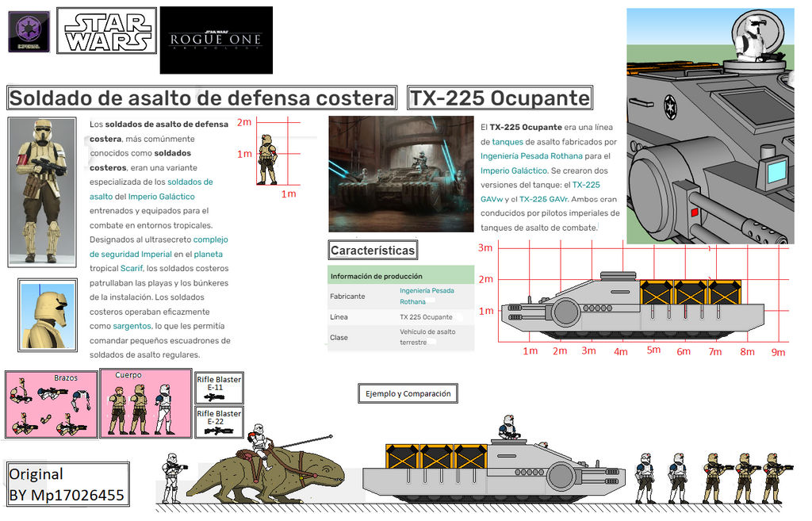Image resolution: width=812 pixels, height=521 pixels.
Task: Click the 'Fabricante' table label
Action: [347, 297]
